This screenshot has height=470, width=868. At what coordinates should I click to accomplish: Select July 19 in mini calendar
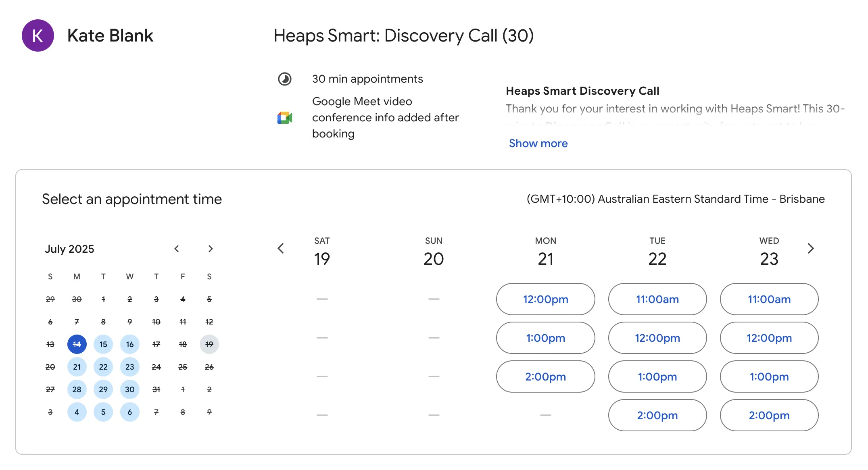(x=209, y=344)
